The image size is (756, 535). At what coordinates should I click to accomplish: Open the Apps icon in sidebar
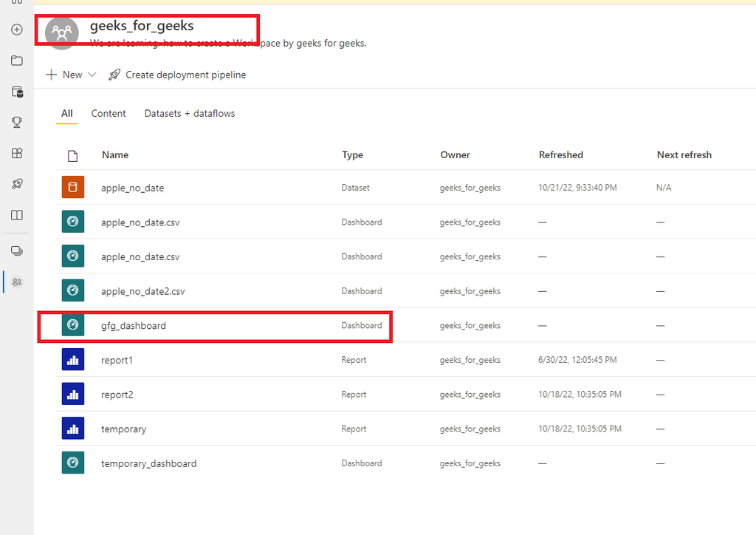click(17, 153)
